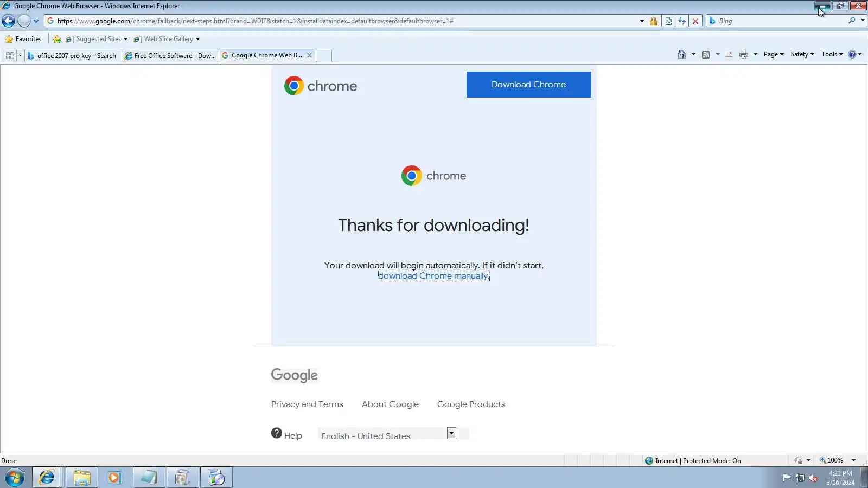The image size is (868, 488).
Task: Launch Windows Media Player from taskbar
Action: (x=114, y=478)
